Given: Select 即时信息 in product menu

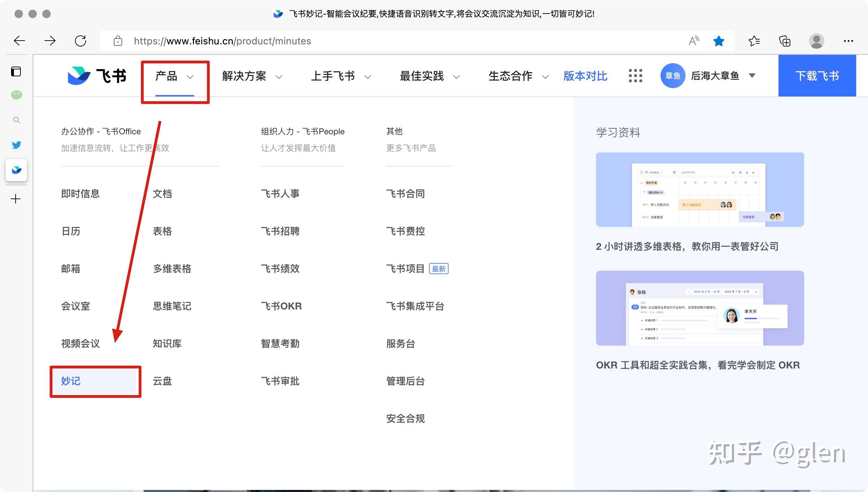Looking at the screenshot, I should point(80,194).
